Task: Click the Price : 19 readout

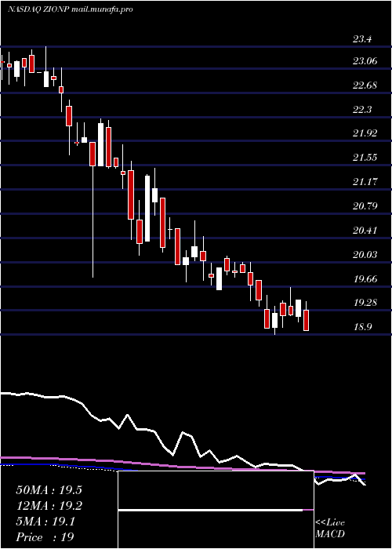Action: pos(45,537)
